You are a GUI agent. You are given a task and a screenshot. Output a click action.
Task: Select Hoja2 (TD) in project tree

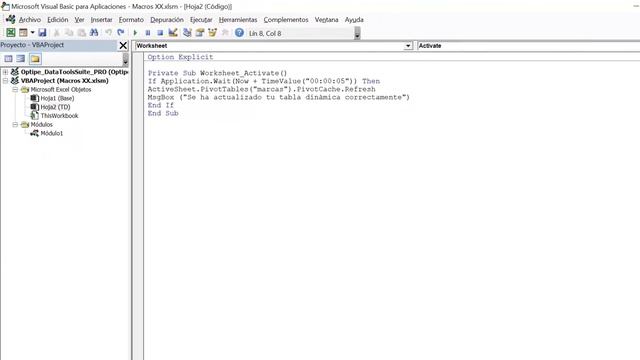click(55, 107)
